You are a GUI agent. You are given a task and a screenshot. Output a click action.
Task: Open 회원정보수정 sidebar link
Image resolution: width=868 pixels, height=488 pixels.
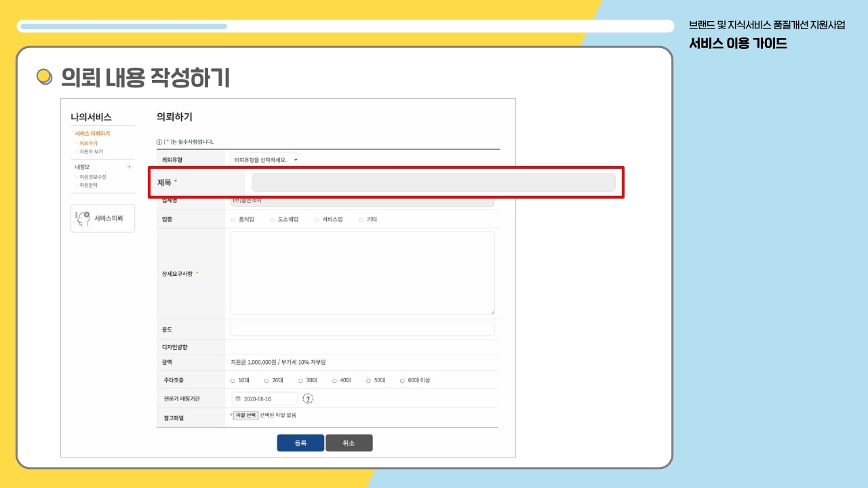coord(93,177)
